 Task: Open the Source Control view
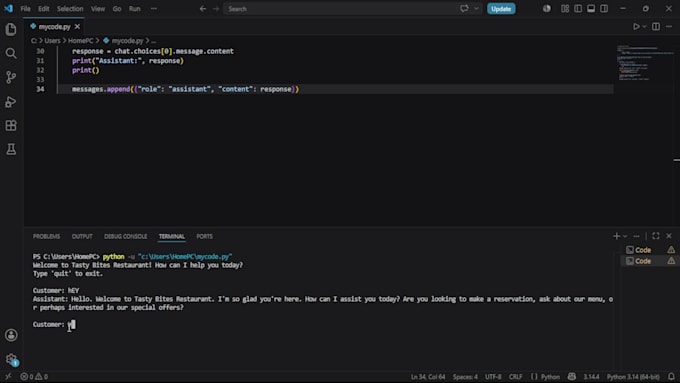point(11,77)
